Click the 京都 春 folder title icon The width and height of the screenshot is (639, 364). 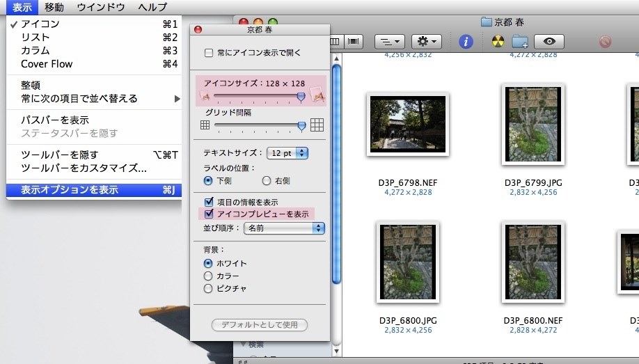click(x=486, y=22)
